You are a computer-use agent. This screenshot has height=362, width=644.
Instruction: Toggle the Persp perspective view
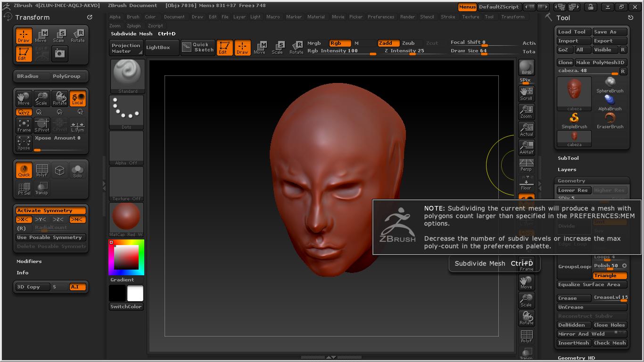click(x=526, y=165)
